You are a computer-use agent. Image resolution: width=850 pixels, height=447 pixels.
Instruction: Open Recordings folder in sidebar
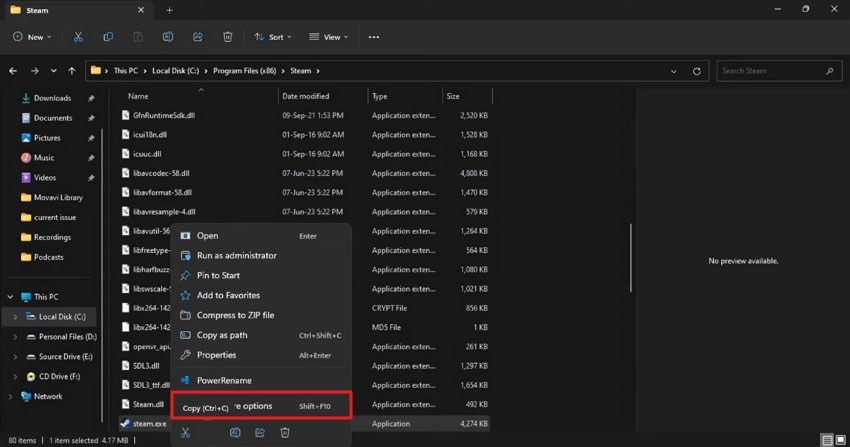click(52, 237)
